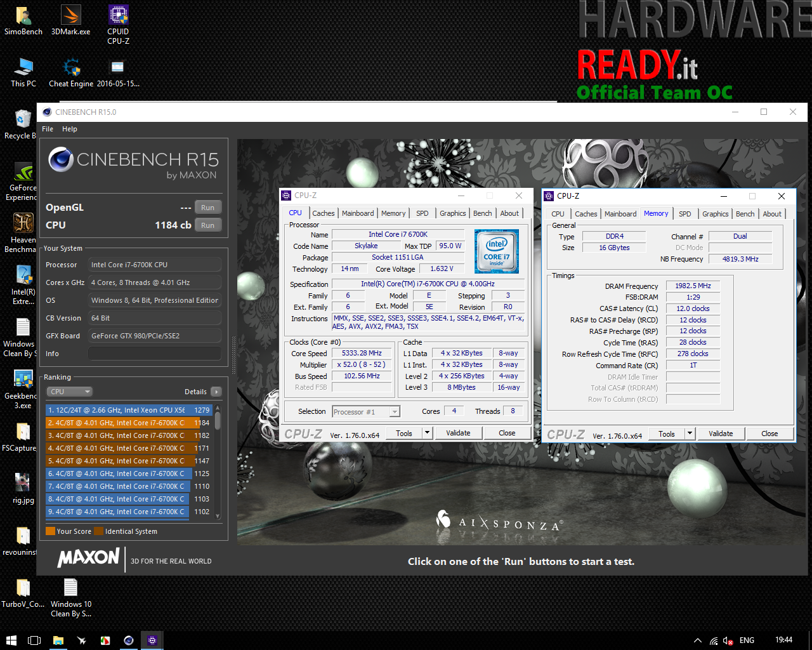Select ranking entry 1 Intel Xeon 1279
This screenshot has width=812, height=650.
[x=128, y=410]
